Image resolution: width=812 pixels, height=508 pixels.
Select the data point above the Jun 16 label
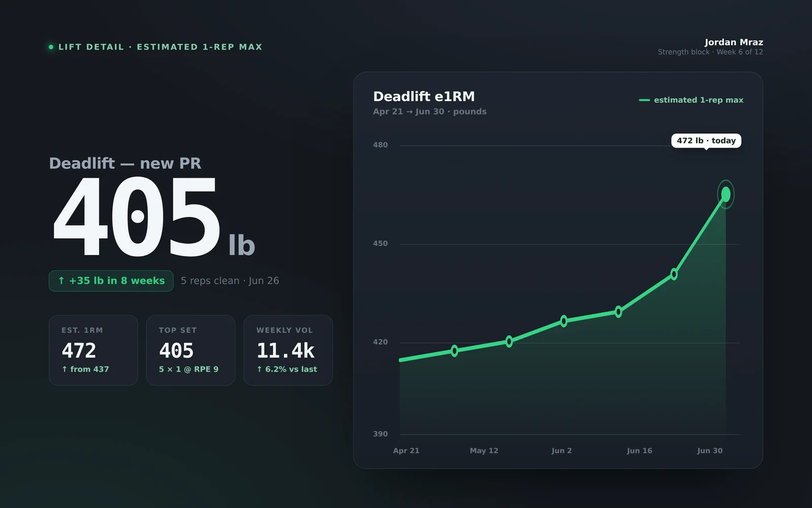click(x=618, y=312)
